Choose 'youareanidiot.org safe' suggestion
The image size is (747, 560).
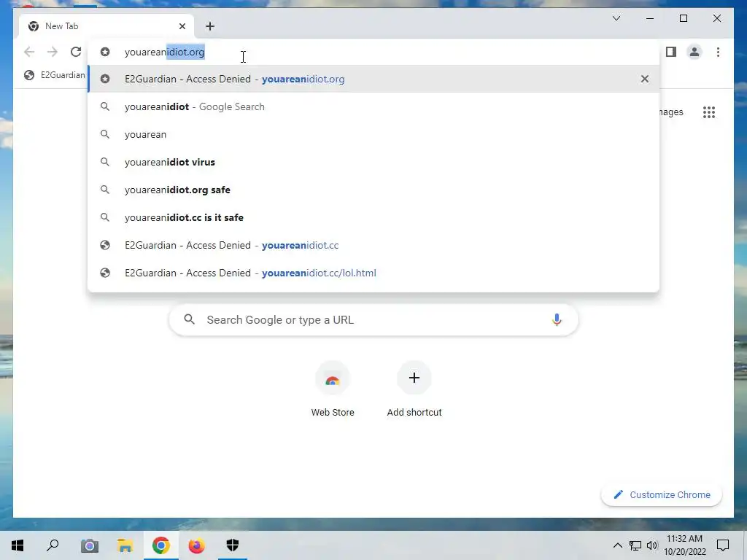373,190
